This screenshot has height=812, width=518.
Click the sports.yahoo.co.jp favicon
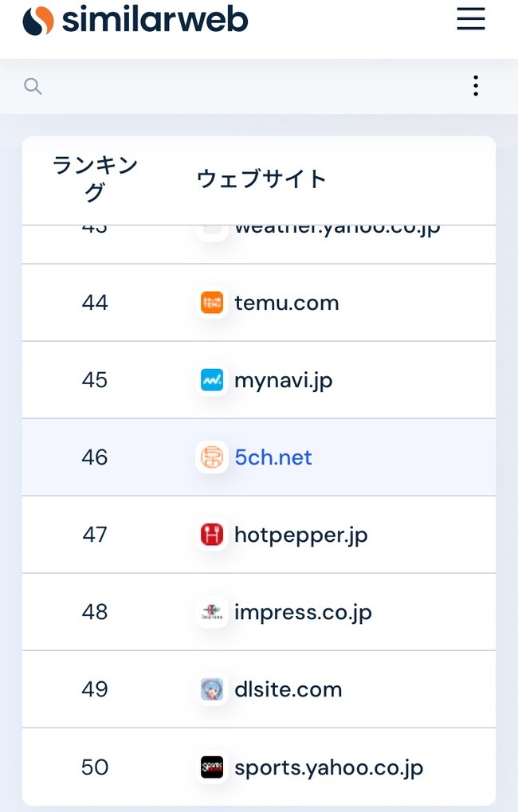pyautogui.click(x=212, y=767)
